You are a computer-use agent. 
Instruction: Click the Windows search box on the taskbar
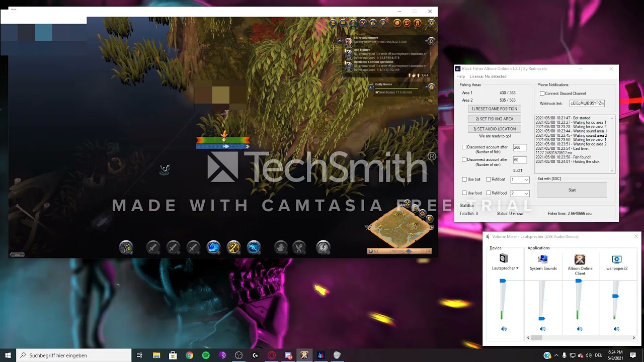point(74,355)
